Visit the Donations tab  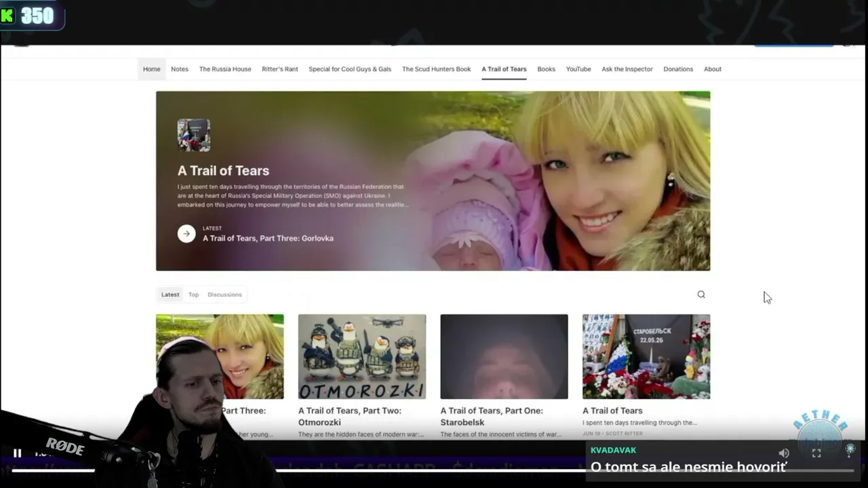[x=678, y=69]
